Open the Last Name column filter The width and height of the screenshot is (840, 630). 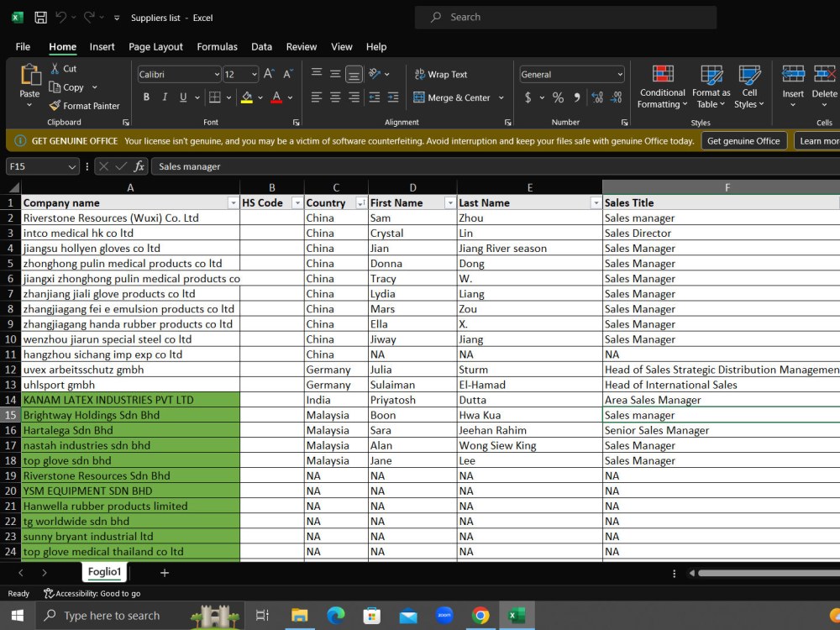coord(596,203)
